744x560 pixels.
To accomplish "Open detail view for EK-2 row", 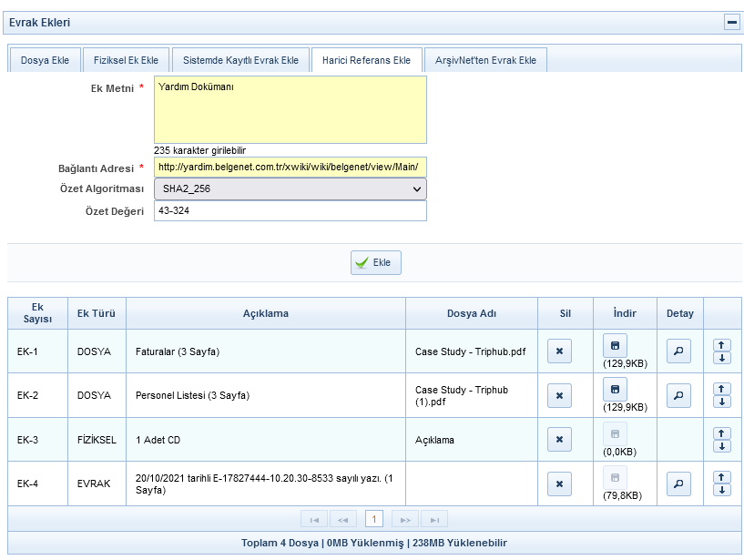I will tap(678, 396).
